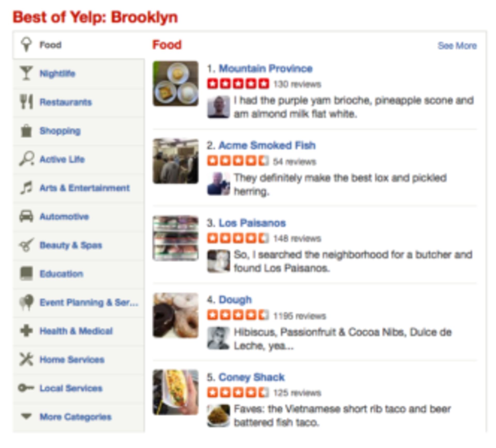Select the Event Planning balloon icon

click(x=26, y=302)
